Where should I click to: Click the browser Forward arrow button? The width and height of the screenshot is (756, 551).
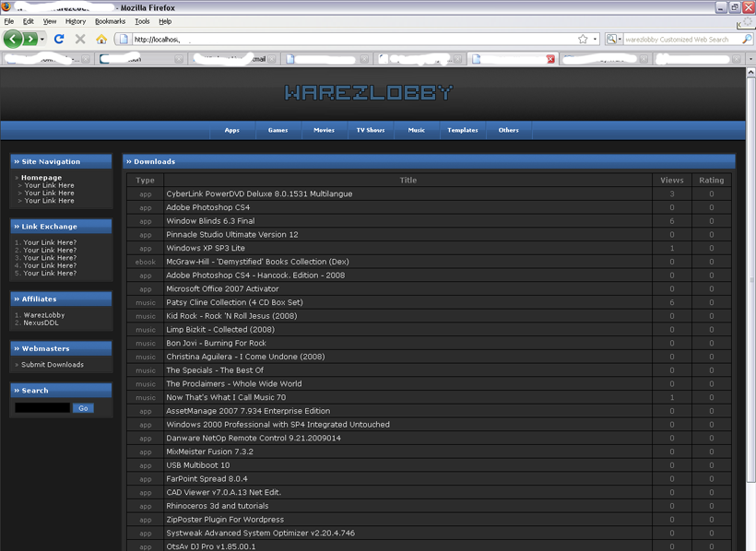click(x=30, y=39)
